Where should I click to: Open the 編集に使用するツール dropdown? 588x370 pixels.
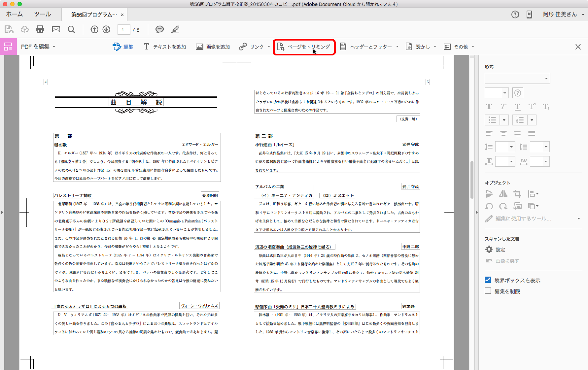pos(533,219)
